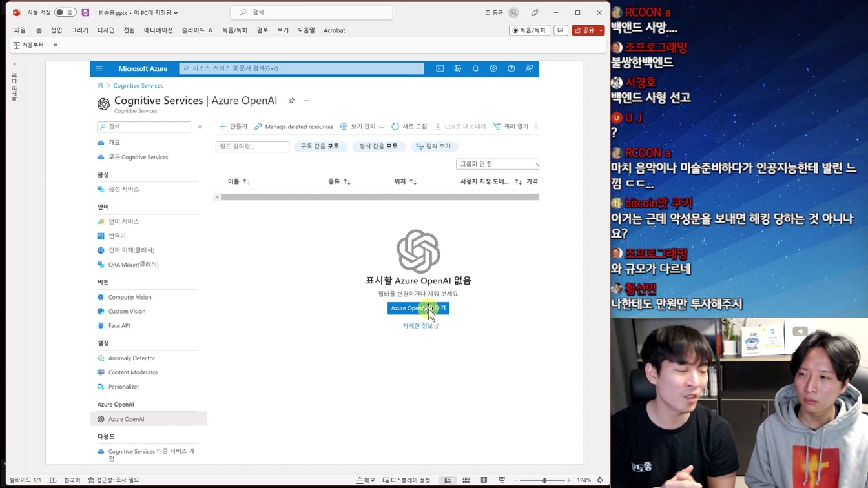
Task: Open the Azure notifications bell
Action: [x=475, y=68]
